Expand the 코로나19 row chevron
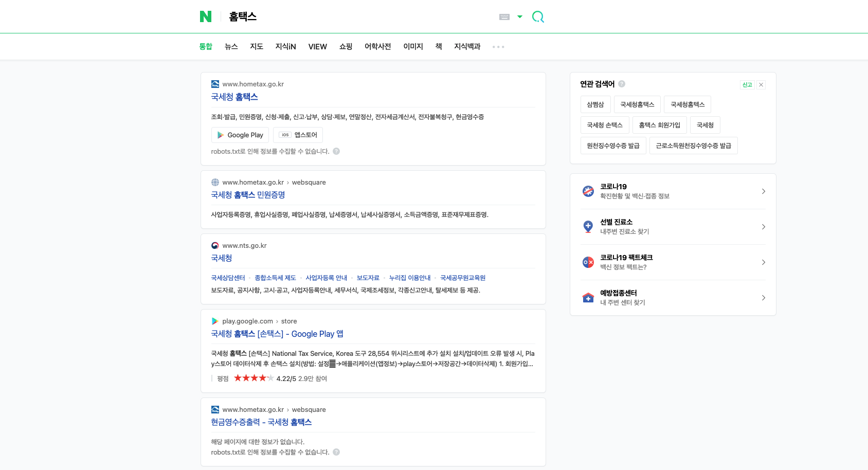868x470 pixels. pyautogui.click(x=764, y=191)
